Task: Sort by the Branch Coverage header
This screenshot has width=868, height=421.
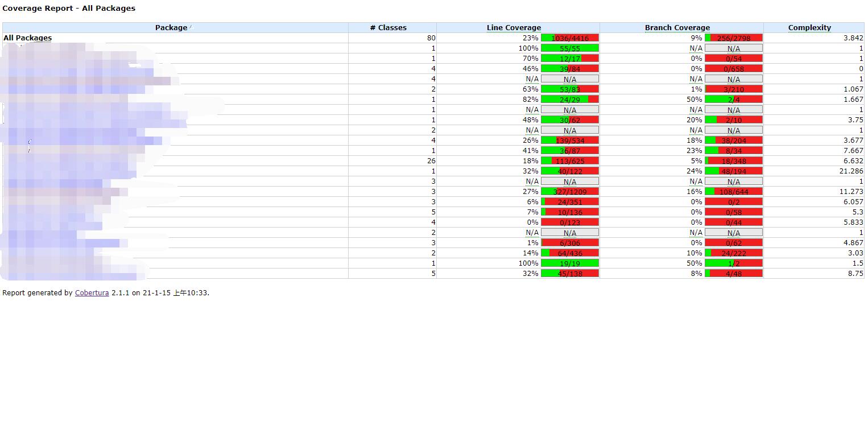Action: click(x=677, y=27)
